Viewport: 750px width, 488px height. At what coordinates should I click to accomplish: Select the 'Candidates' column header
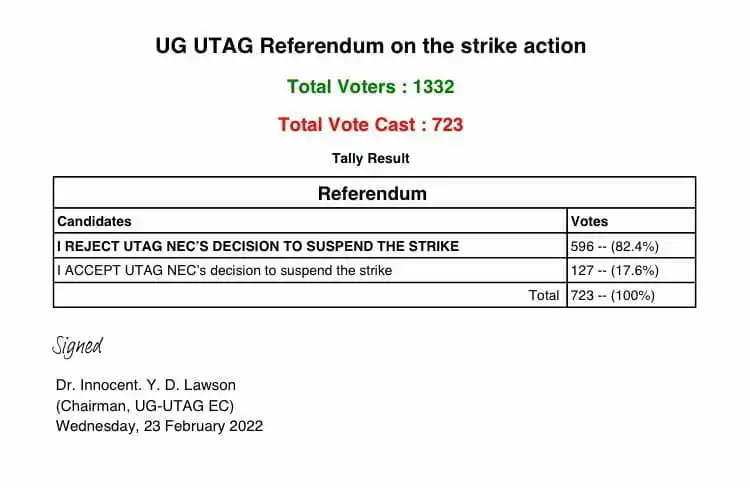point(94,221)
